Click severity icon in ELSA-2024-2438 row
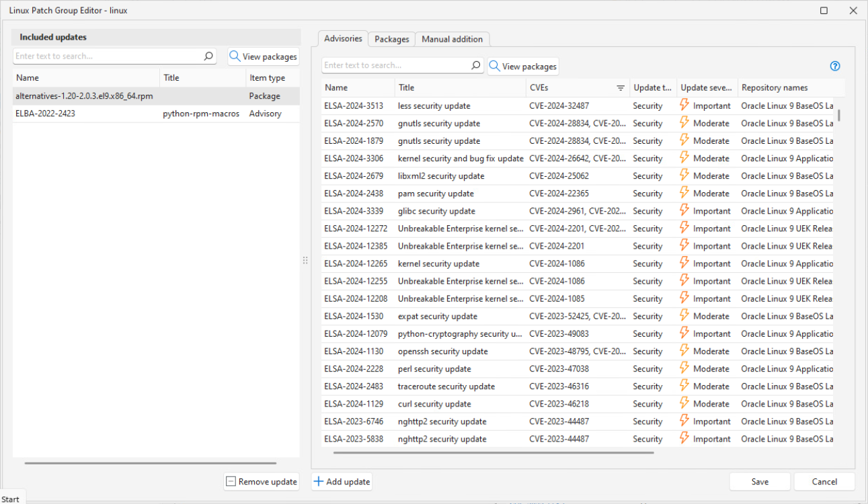Image resolution: width=868 pixels, height=504 pixels. click(684, 192)
